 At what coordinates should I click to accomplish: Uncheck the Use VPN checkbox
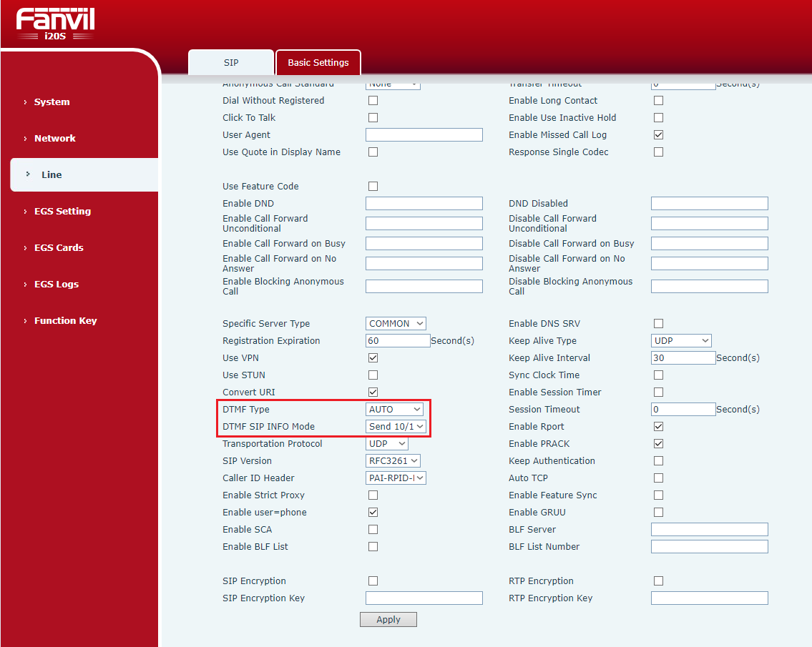[373, 358]
